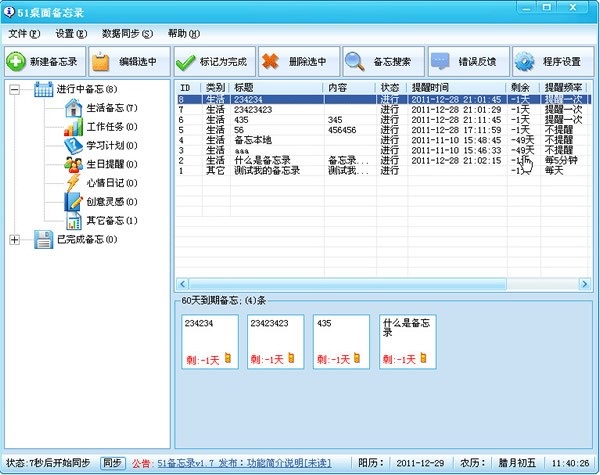
Task: Click the left arrow of horizontal scrollbar
Action: pos(182,284)
